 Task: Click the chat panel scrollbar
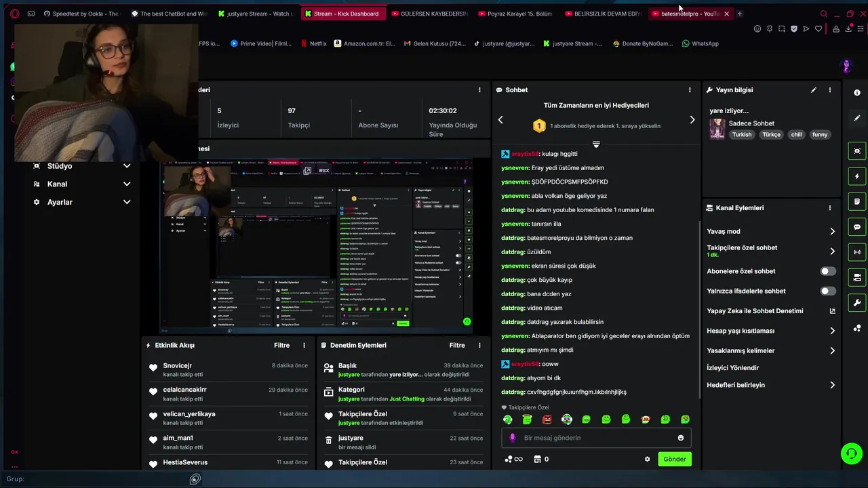tap(699, 308)
